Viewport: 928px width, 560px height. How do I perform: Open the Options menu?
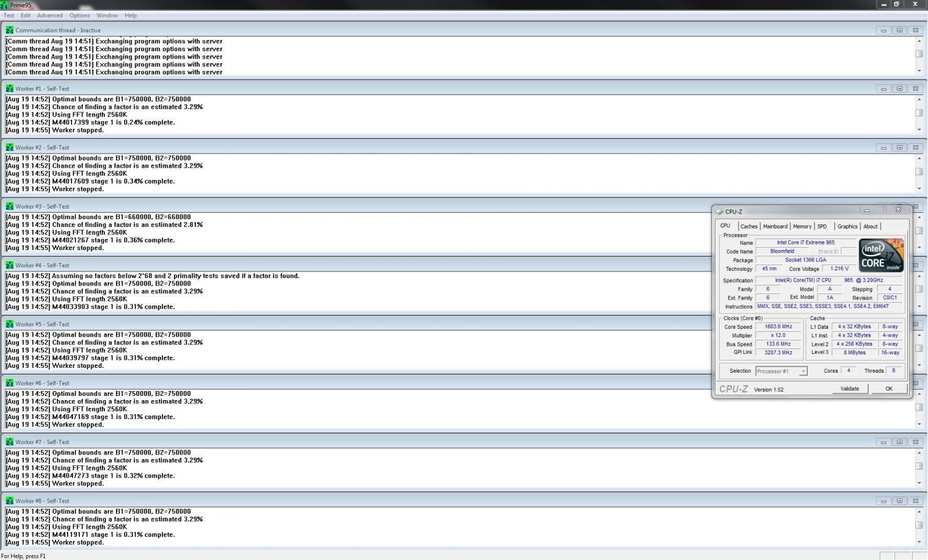(79, 15)
